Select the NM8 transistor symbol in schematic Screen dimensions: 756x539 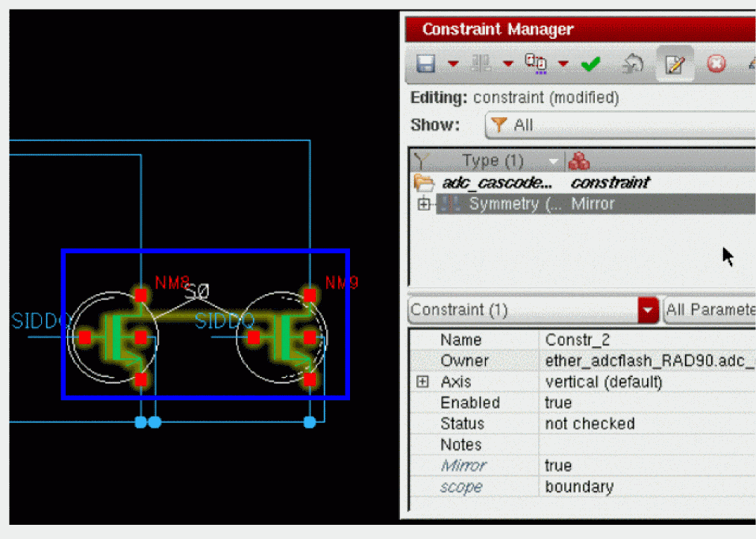(x=113, y=337)
